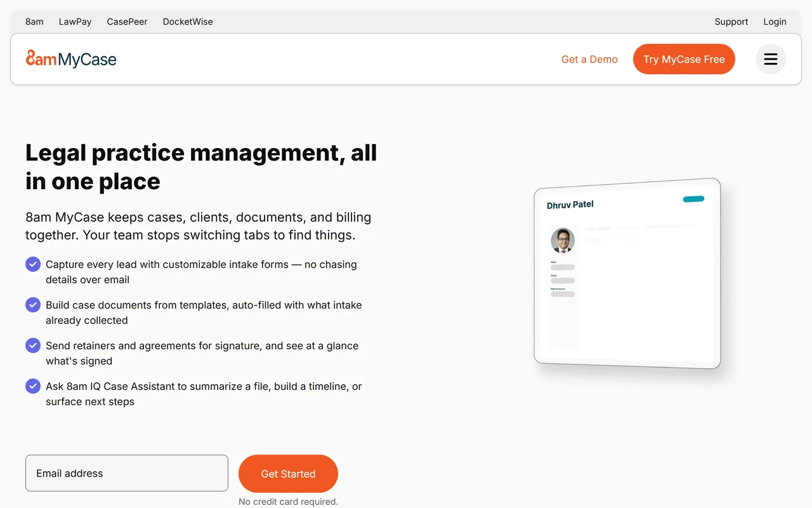Click the Dhruv Patel profile photo

[563, 241]
